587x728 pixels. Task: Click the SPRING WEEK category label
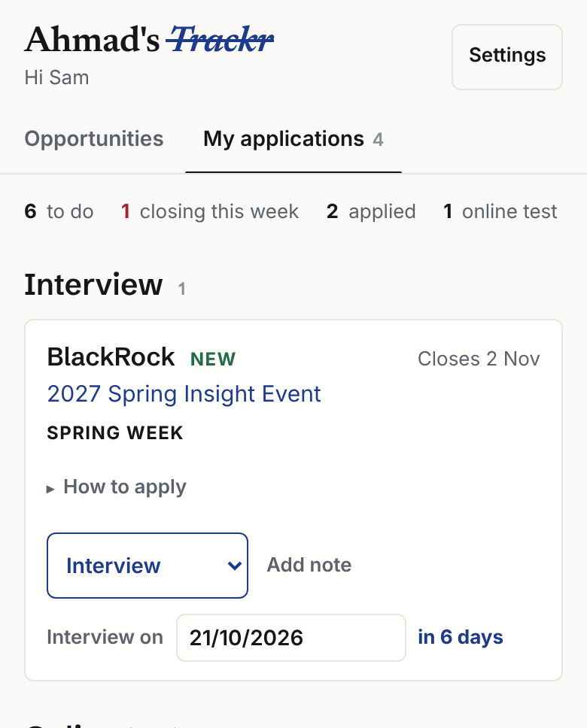[115, 433]
